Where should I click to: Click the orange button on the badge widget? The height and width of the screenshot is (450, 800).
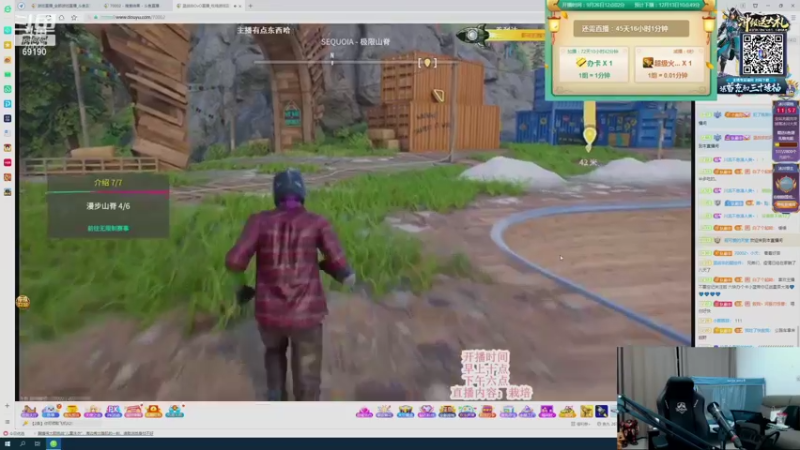(x=786, y=205)
